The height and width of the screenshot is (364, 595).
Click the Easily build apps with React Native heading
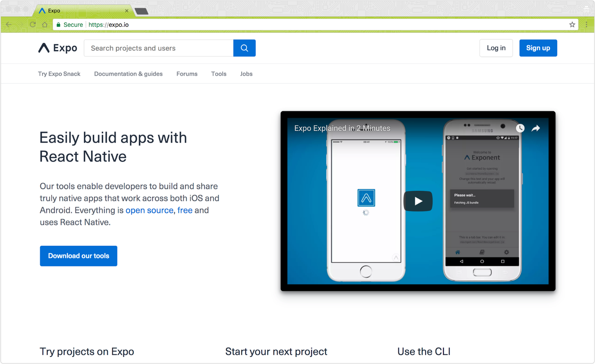[113, 147]
